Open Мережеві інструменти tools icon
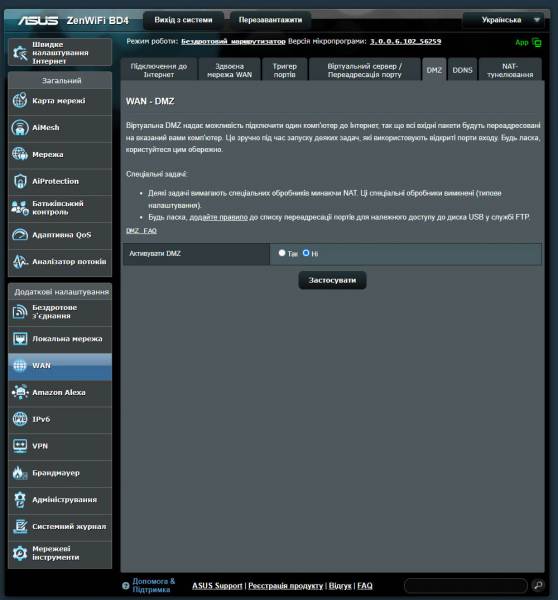558x600 pixels. [20, 553]
